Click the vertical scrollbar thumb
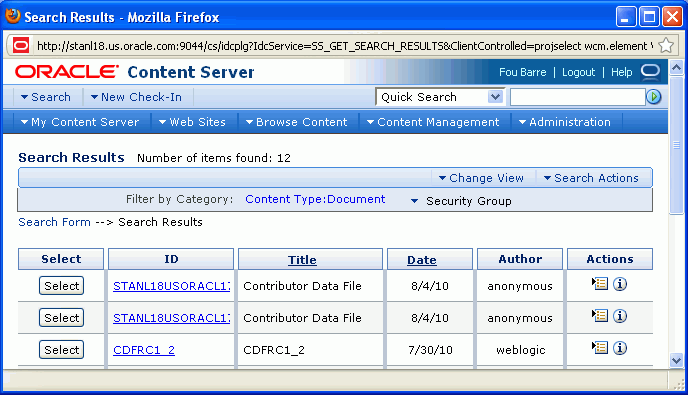The image size is (688, 395). coord(676,145)
